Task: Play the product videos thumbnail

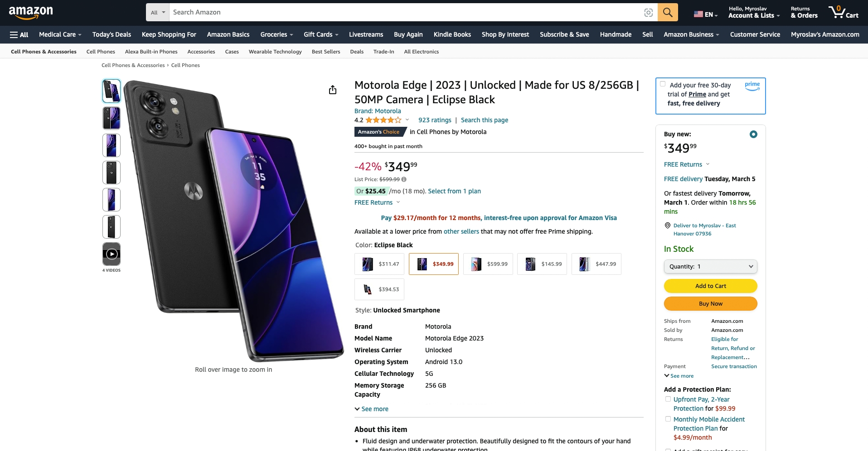Action: [x=112, y=254]
